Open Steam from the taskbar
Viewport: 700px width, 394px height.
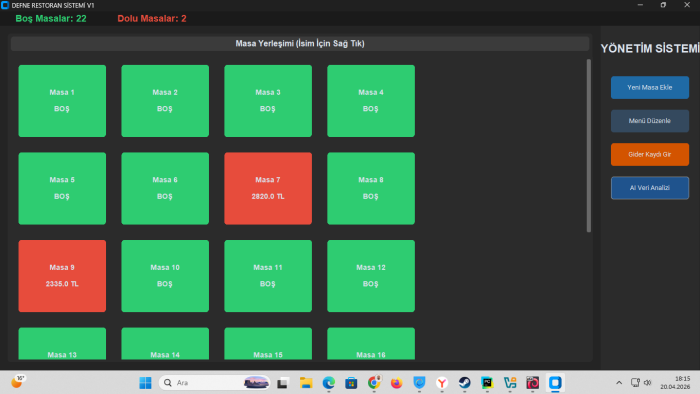pyautogui.click(x=465, y=383)
